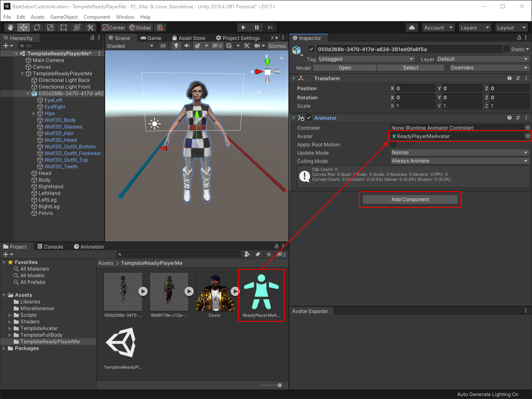Select the Rect Transform tool

point(64,27)
